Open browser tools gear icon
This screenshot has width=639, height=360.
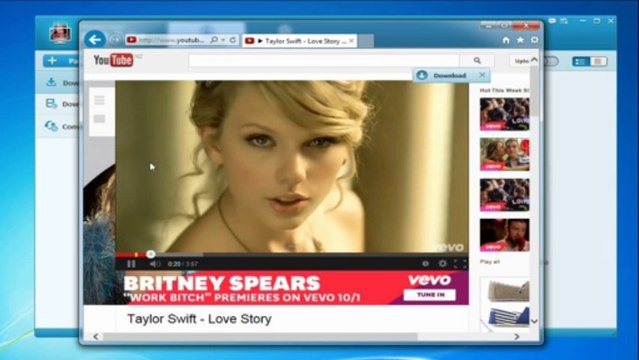pos(534,40)
